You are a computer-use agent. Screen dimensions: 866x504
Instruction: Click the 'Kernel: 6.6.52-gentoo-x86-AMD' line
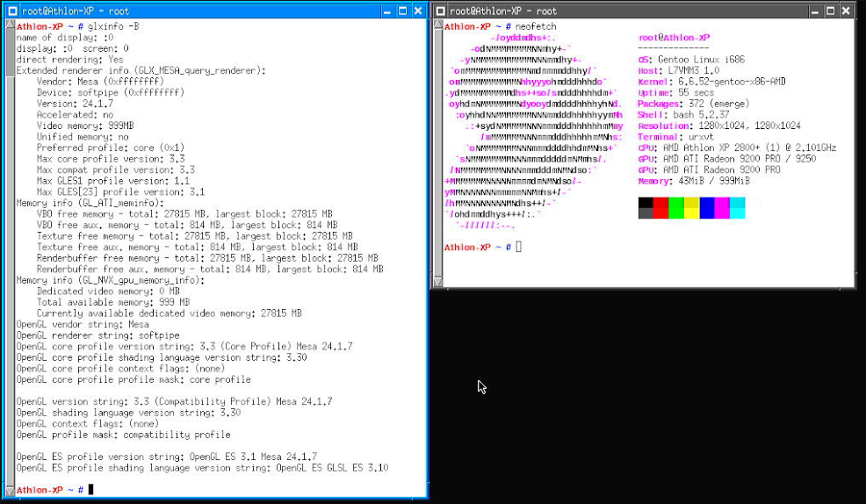pos(712,82)
